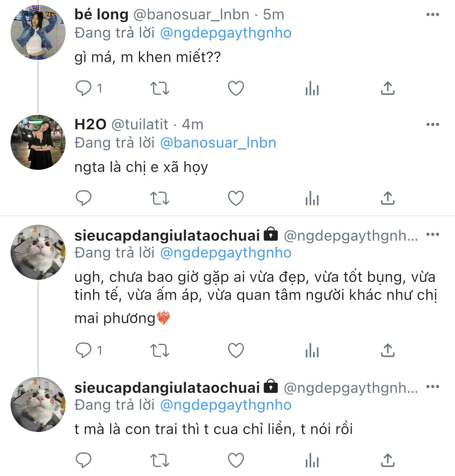
Task: Open more options on chị mai phương tweet
Action: (x=432, y=234)
